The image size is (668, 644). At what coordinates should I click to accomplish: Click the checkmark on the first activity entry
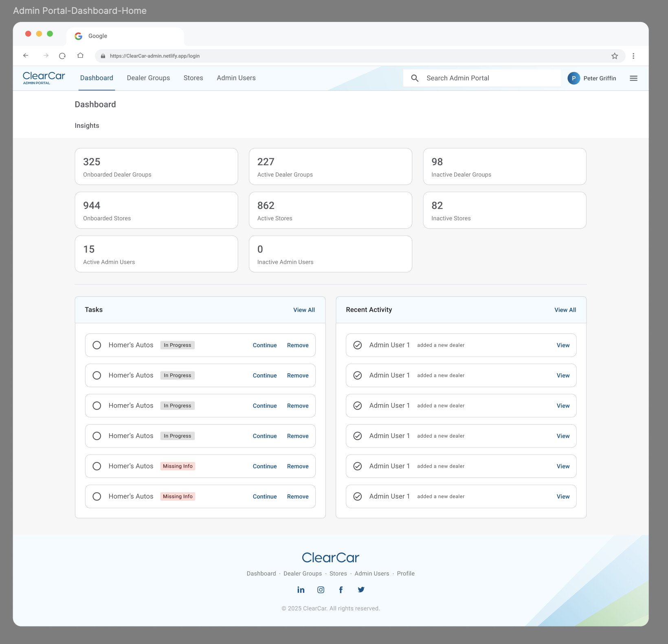pos(357,345)
